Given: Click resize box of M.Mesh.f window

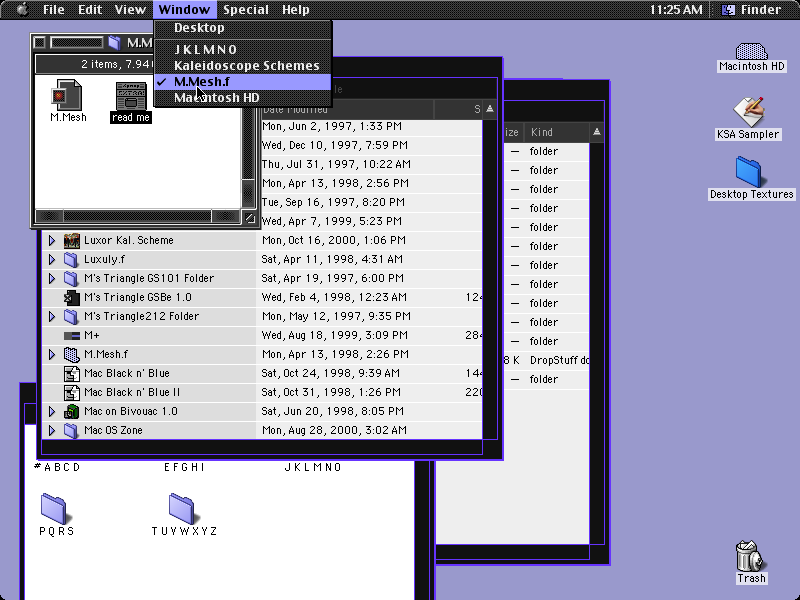Looking at the screenshot, I should point(249,218).
